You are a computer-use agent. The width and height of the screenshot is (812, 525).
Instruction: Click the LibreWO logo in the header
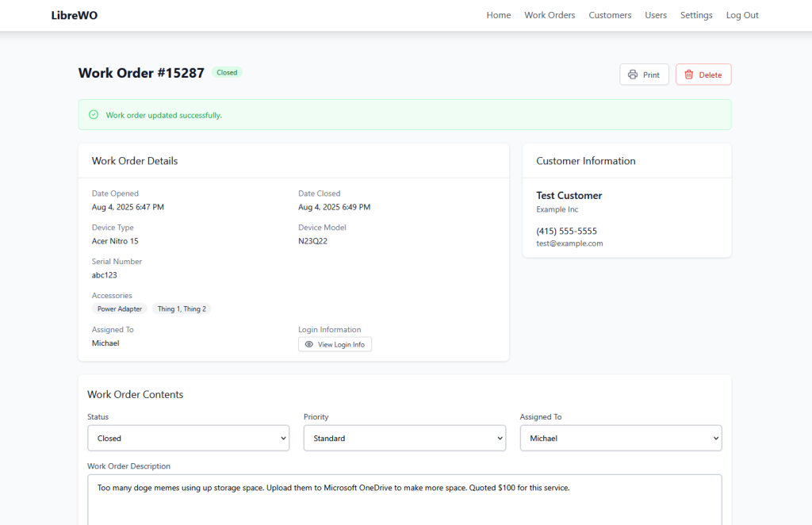pos(74,14)
